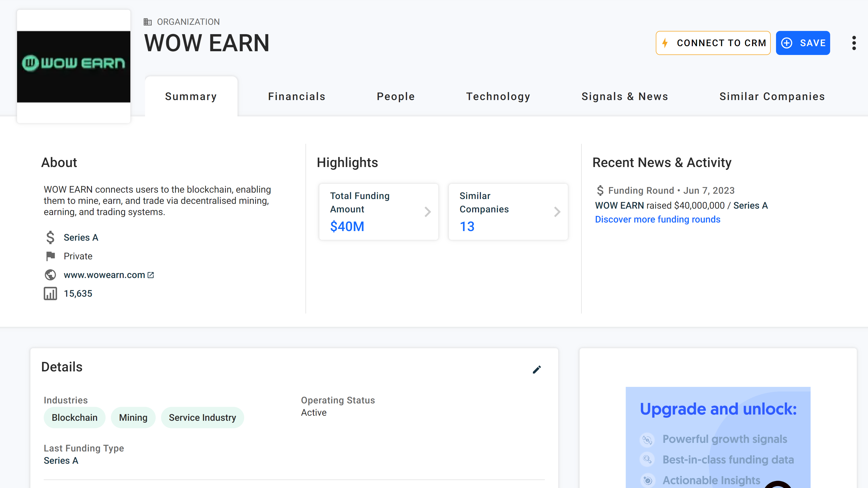
Task: Click the Upgrade and unlock banner
Action: [718, 437]
